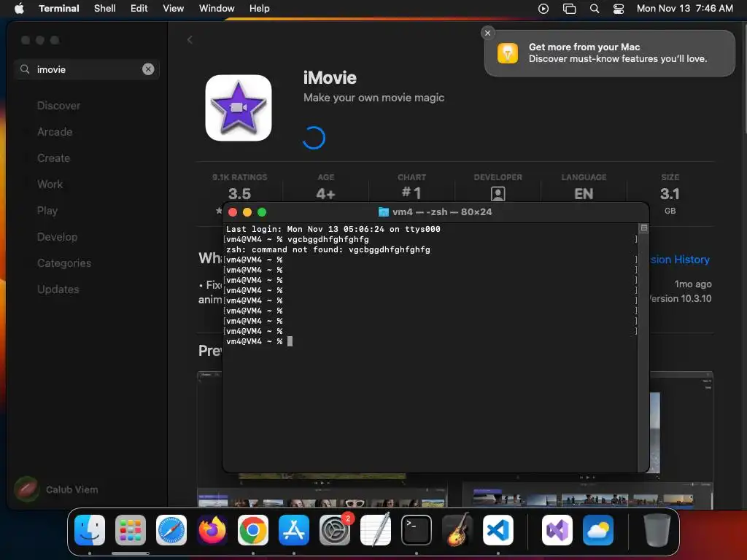Open the Shell menu

point(105,8)
